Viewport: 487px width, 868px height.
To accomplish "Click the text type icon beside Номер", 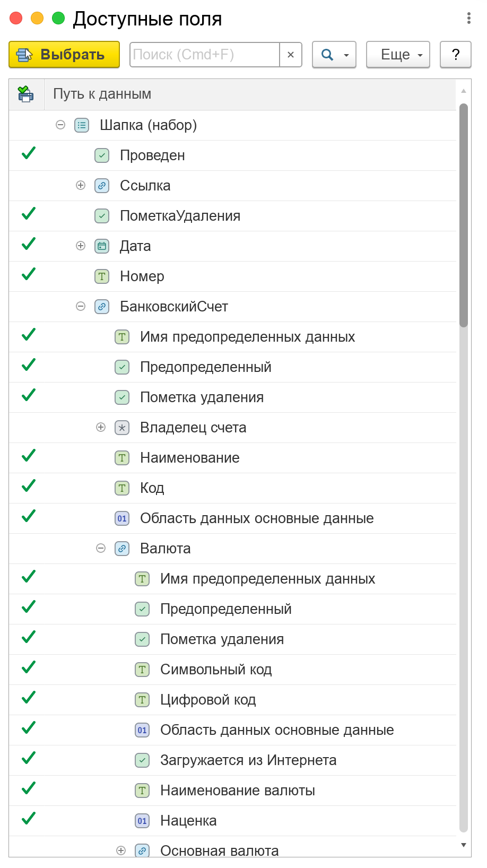I will pyautogui.click(x=102, y=276).
